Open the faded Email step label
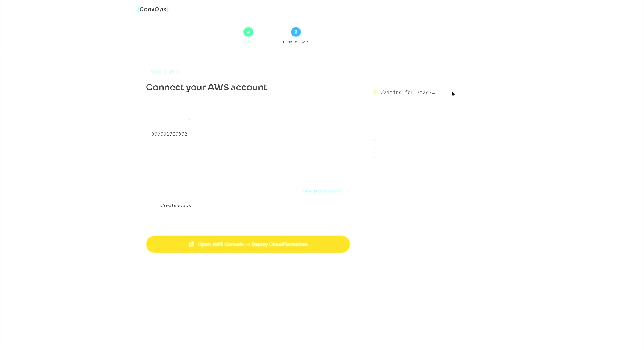Image resolution: width=644 pixels, height=350 pixels. [x=248, y=42]
